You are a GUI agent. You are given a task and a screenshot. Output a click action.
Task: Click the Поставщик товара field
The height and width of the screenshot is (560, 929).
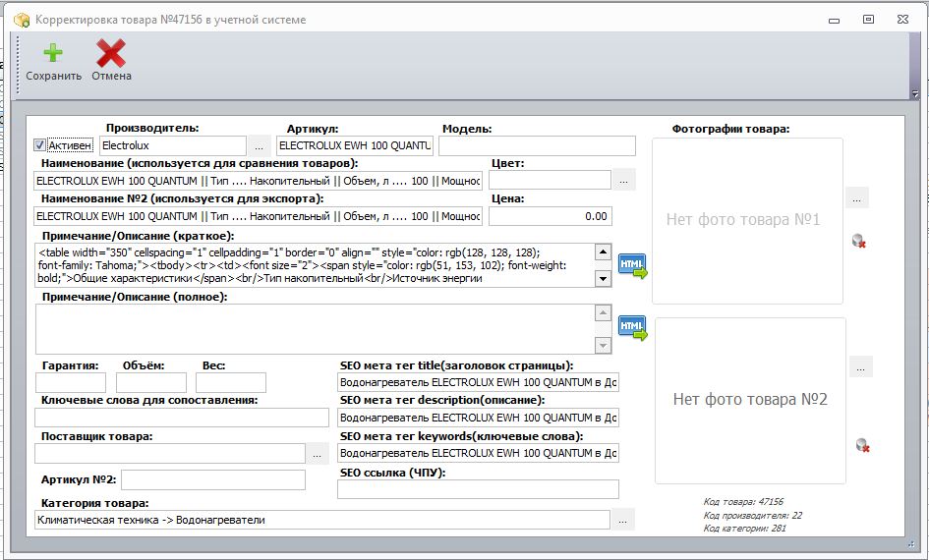point(170,454)
